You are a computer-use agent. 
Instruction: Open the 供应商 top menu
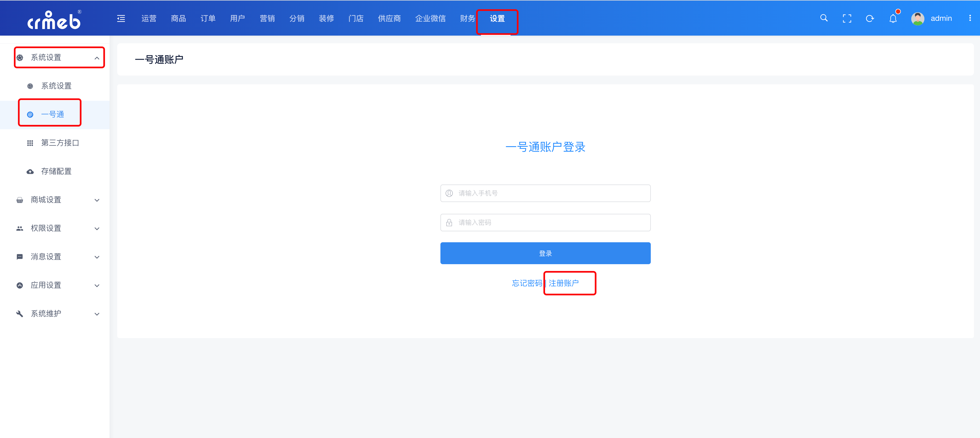click(x=389, y=19)
